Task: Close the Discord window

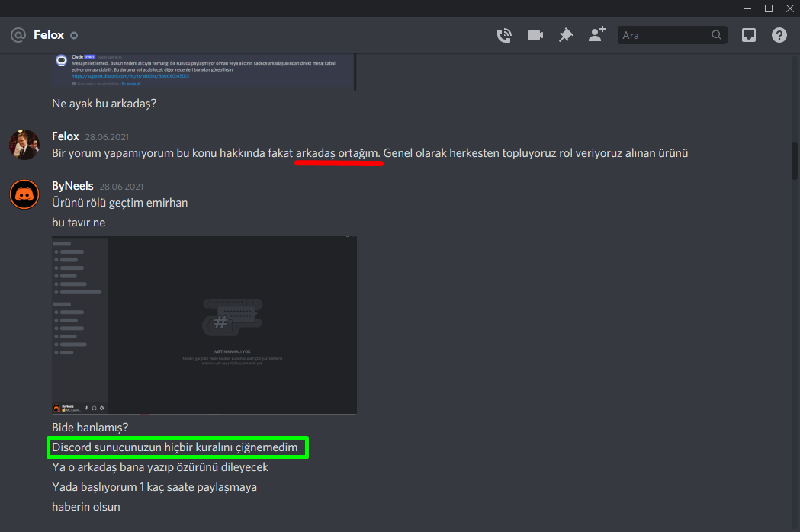Action: [x=790, y=8]
